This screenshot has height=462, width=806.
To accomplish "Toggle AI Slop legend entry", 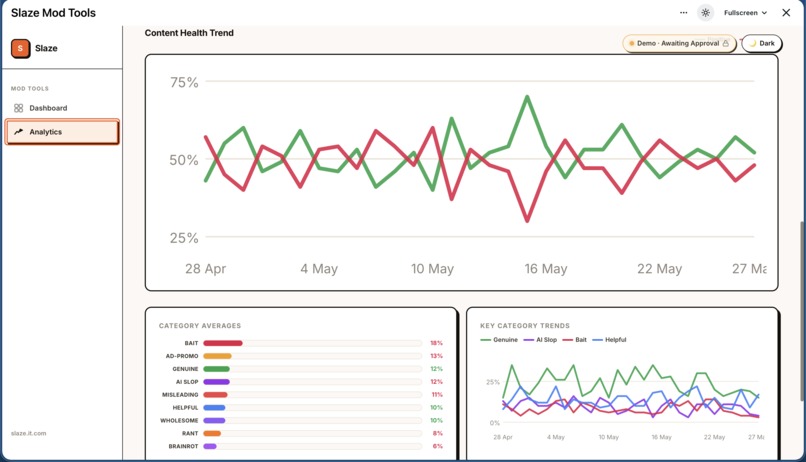I will (x=540, y=340).
